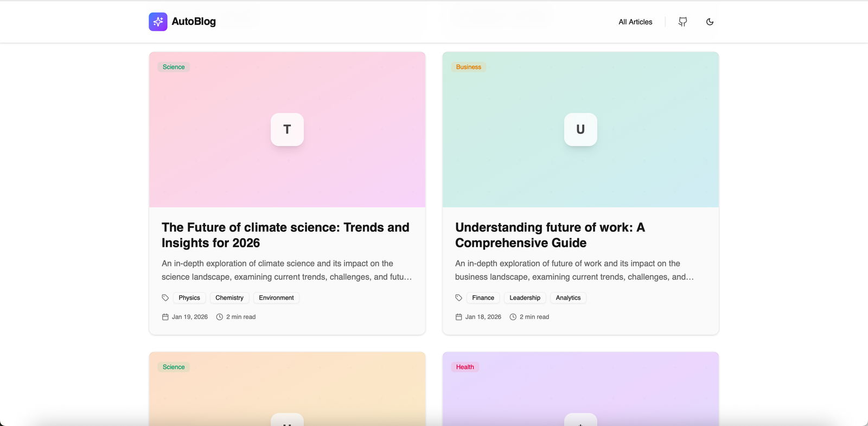Click clock icon on future of work card
This screenshot has width=868, height=426.
(x=513, y=317)
